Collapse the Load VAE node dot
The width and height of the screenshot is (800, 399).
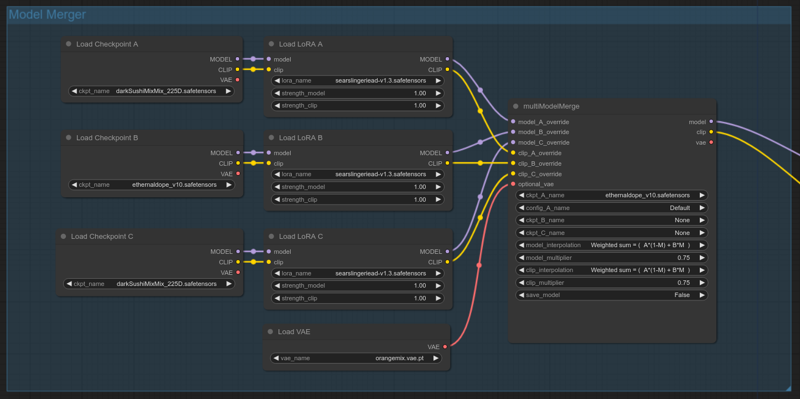click(x=270, y=332)
